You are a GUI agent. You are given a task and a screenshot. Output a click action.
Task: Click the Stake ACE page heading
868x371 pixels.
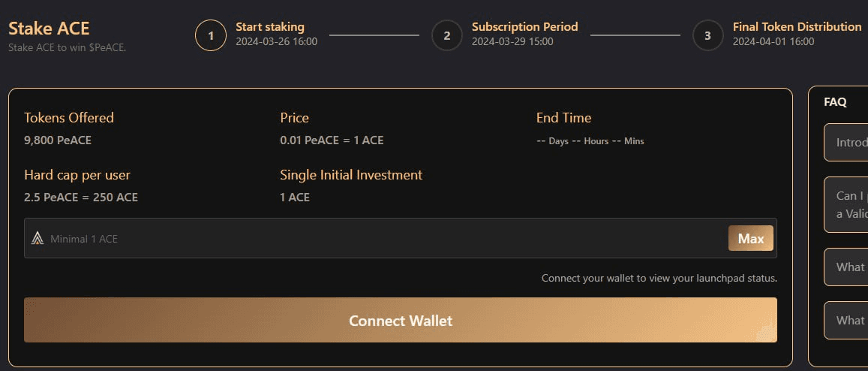point(49,29)
